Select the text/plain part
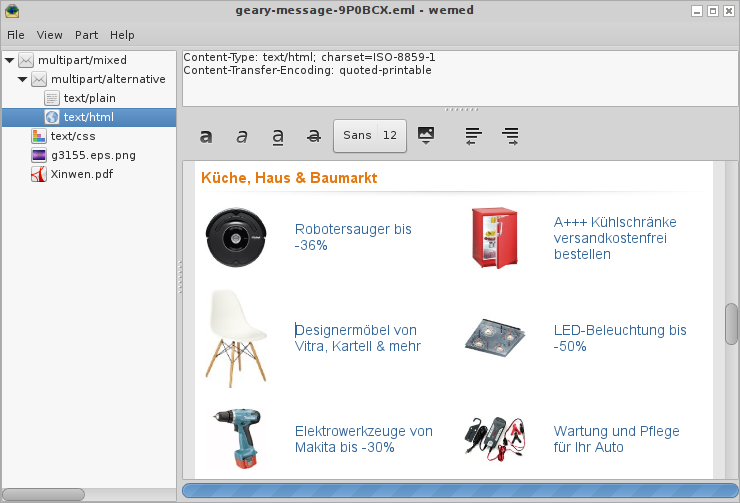Screen dimensions: 740x503 (89, 98)
